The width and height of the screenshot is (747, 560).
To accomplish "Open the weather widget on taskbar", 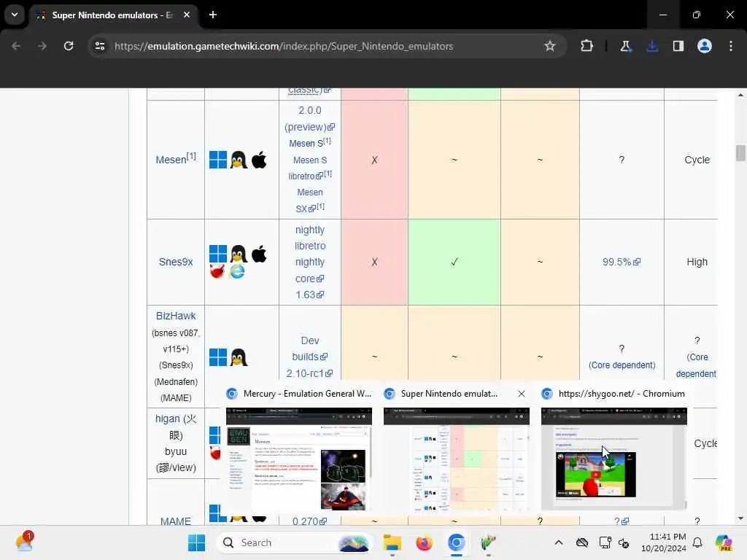I will pos(24,542).
